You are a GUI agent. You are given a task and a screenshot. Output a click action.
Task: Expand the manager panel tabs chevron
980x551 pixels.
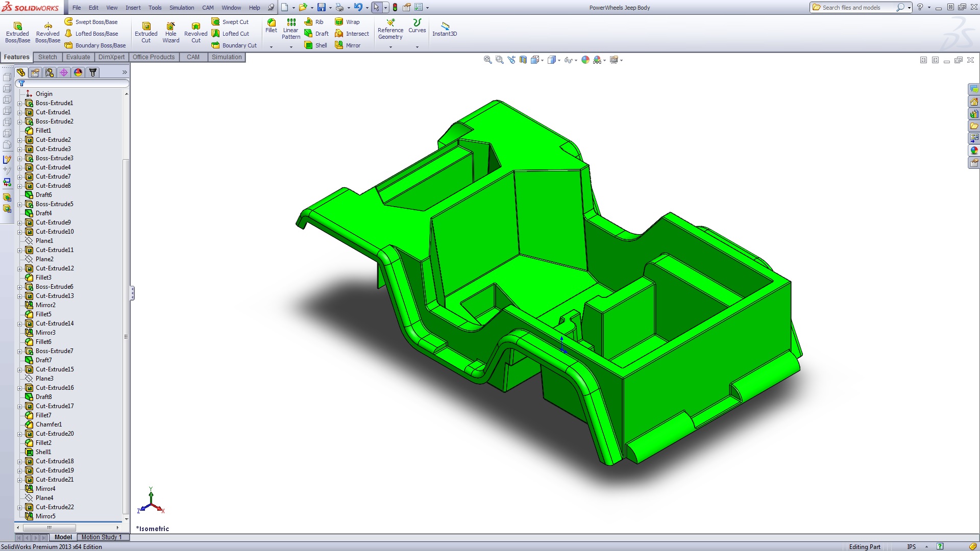pos(125,72)
